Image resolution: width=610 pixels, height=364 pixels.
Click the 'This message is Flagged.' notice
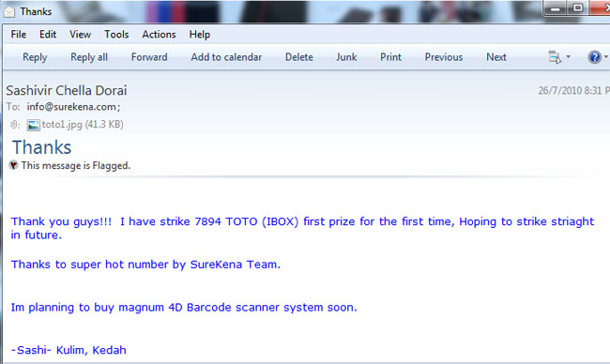pyautogui.click(x=76, y=166)
